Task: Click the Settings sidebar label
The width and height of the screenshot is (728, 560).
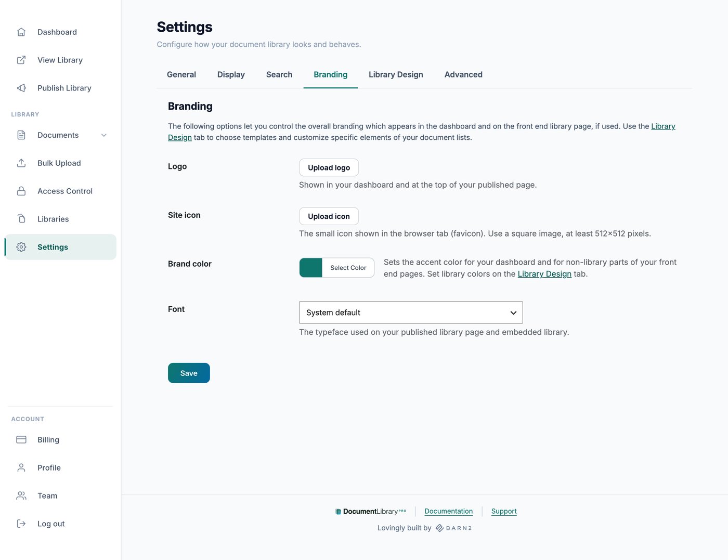Action: coord(53,248)
